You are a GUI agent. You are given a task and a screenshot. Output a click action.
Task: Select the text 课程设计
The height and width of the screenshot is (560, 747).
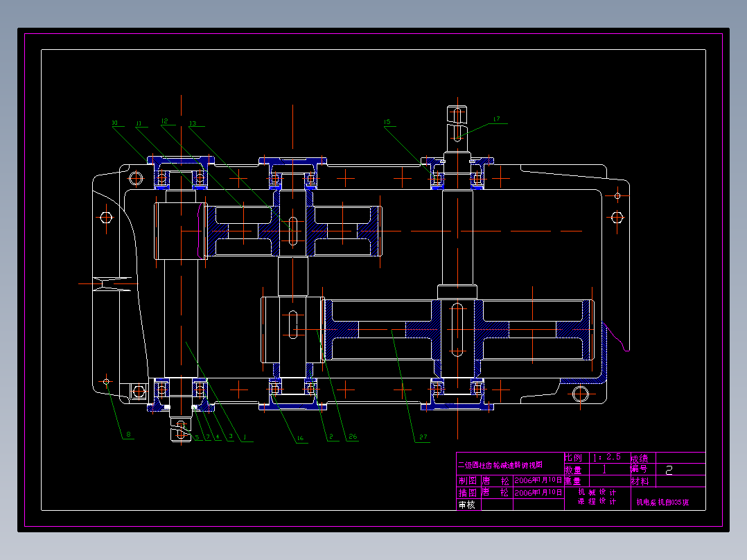[597, 501]
